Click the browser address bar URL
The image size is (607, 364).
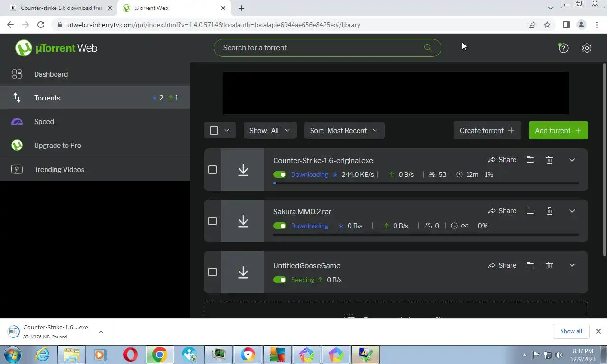[213, 25]
